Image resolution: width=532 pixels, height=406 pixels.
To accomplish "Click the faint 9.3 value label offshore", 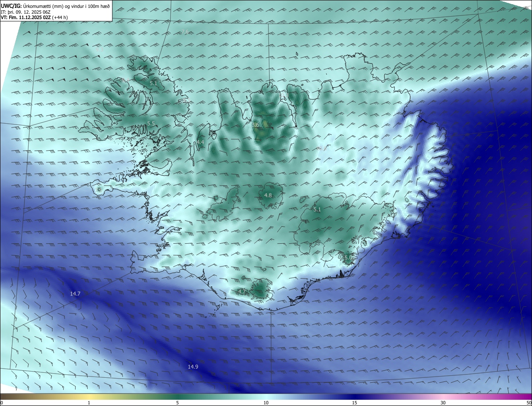I will tap(99, 49).
